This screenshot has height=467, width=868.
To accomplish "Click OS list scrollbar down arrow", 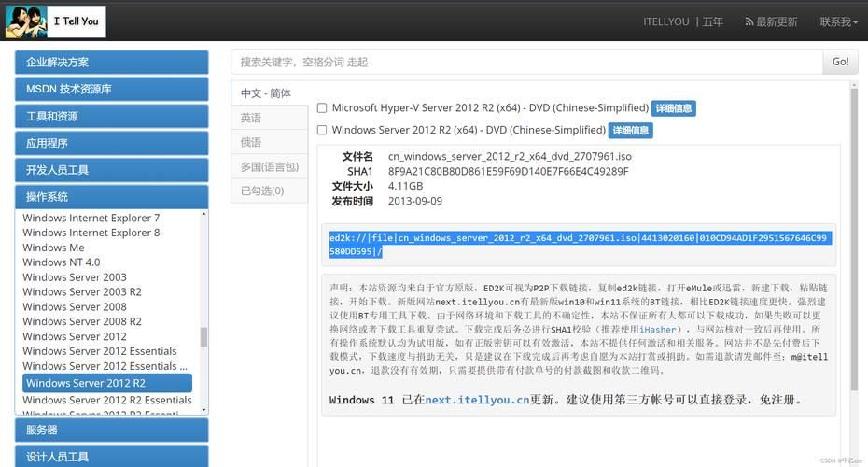I will [x=203, y=410].
